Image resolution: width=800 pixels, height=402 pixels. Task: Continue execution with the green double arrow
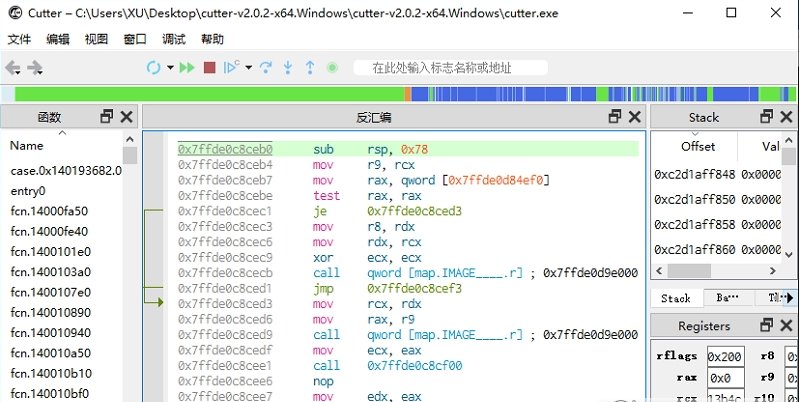[x=187, y=67]
